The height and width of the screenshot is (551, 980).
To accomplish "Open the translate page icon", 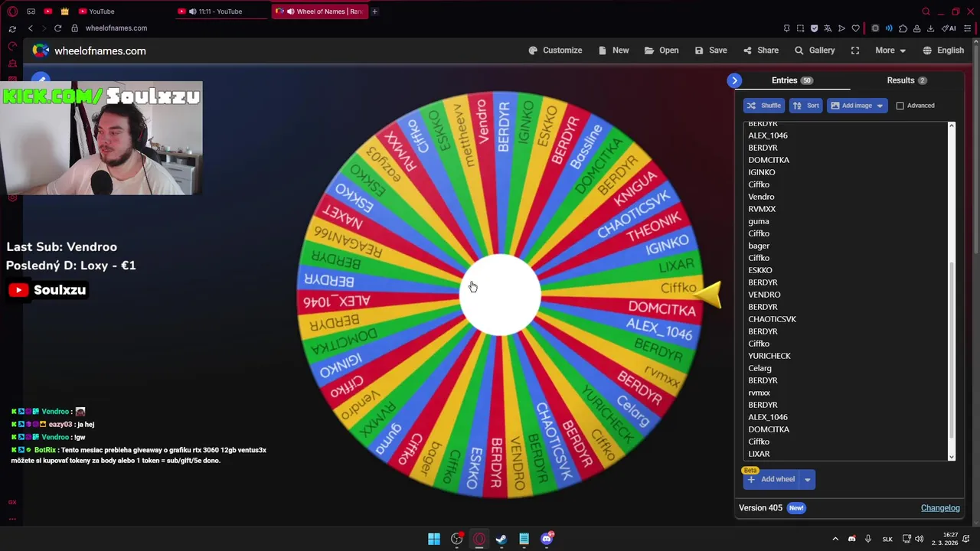I will (x=828, y=28).
